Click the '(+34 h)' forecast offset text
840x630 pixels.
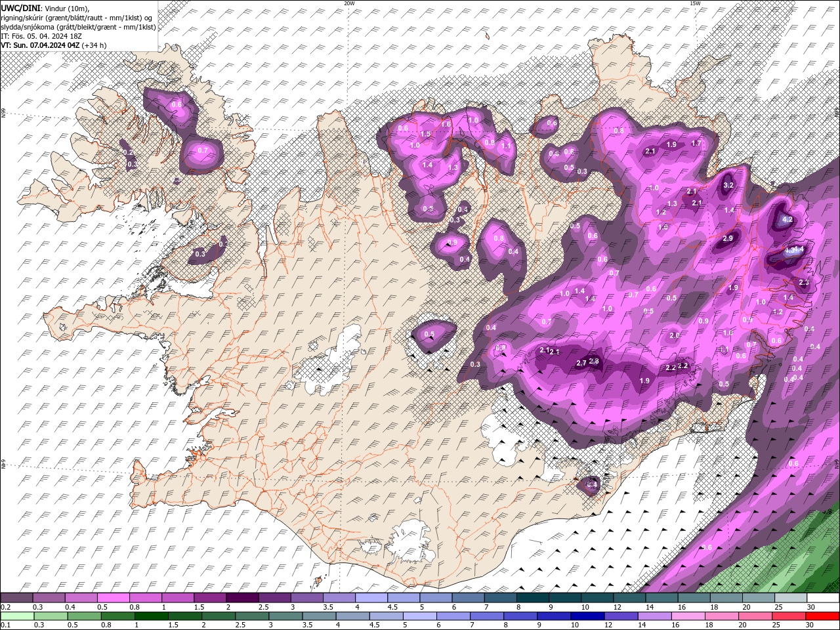point(94,45)
